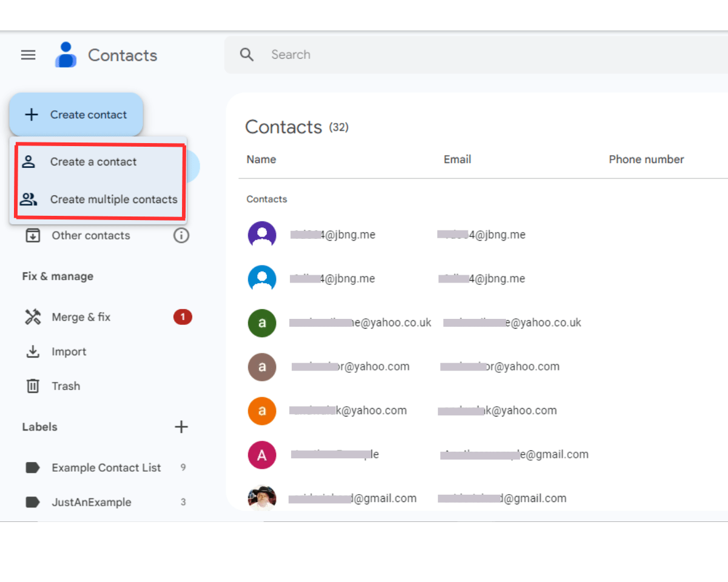
Task: Click the Contacts (32) page heading
Action: [x=297, y=127]
